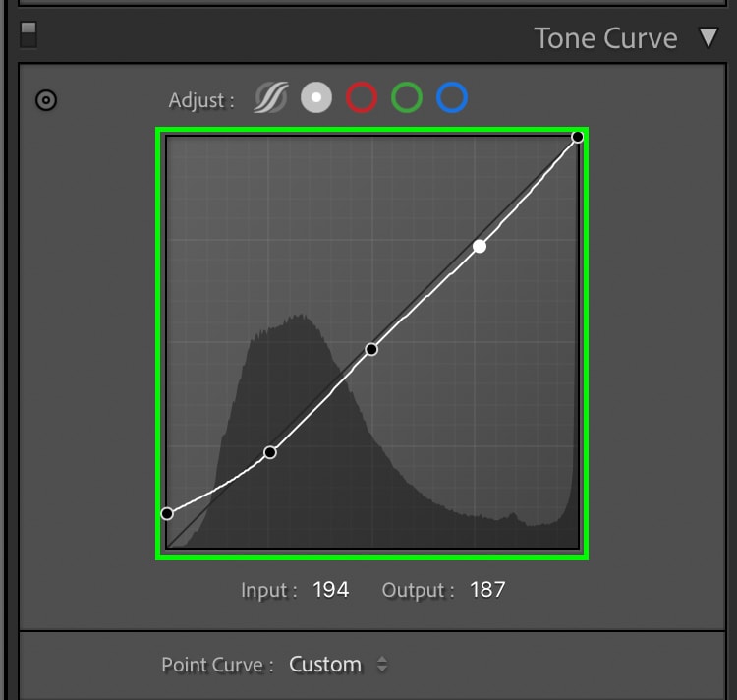The height and width of the screenshot is (700, 737).
Task: Click the Tone Curve panel title
Action: (605, 38)
